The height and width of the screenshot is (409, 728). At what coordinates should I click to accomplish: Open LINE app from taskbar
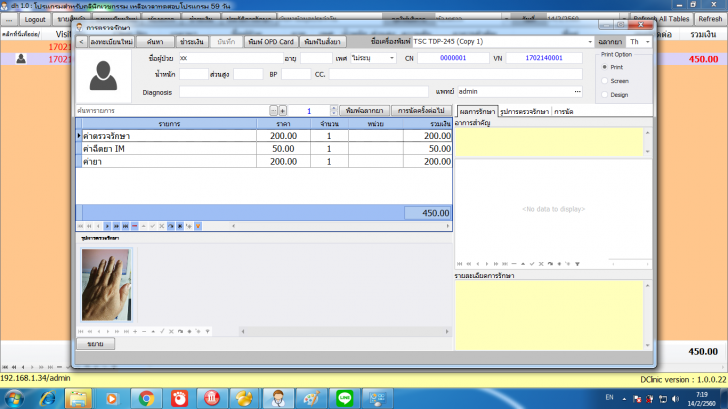(x=344, y=398)
